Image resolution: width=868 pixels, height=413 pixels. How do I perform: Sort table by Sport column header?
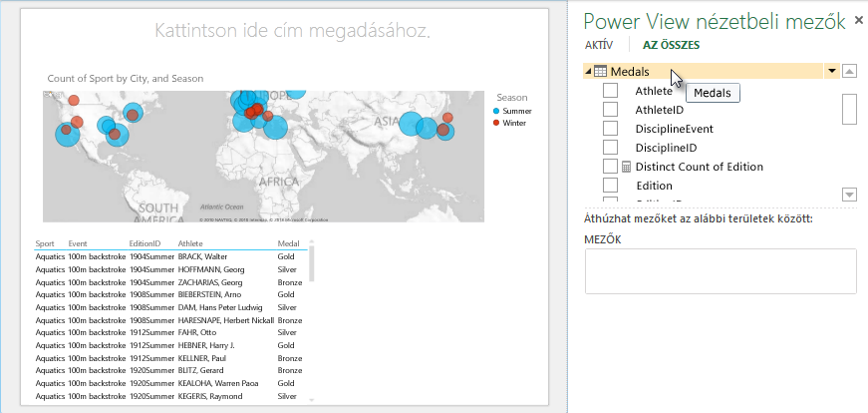(45, 243)
